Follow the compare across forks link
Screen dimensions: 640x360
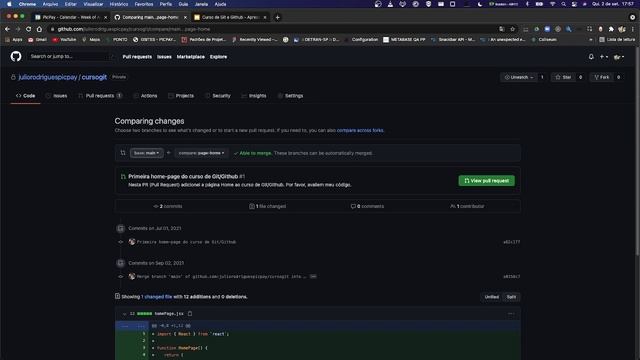click(x=360, y=130)
